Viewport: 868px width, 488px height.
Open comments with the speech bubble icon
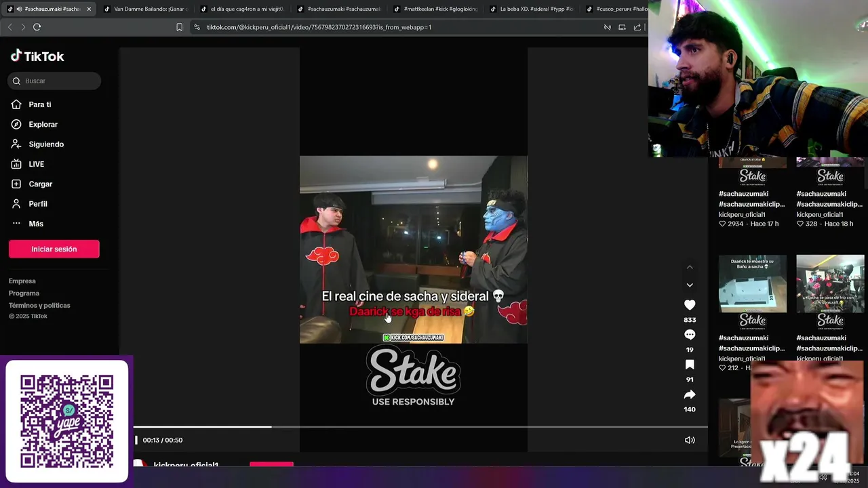(690, 335)
